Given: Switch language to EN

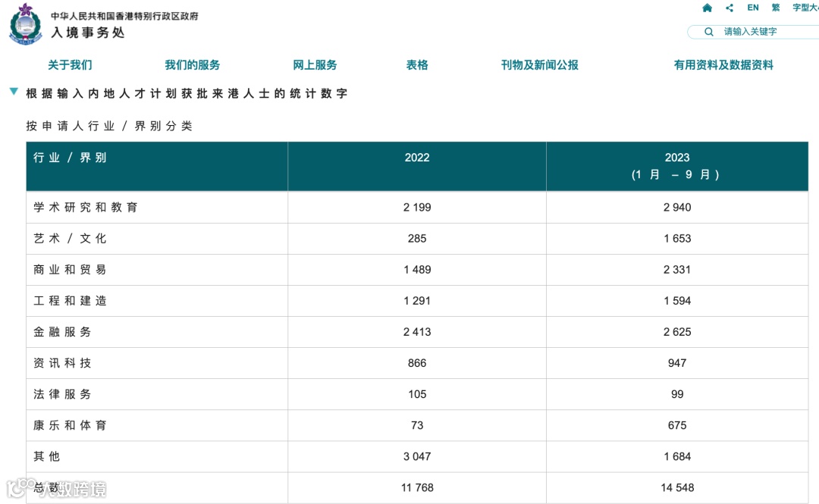Looking at the screenshot, I should pos(753,8).
